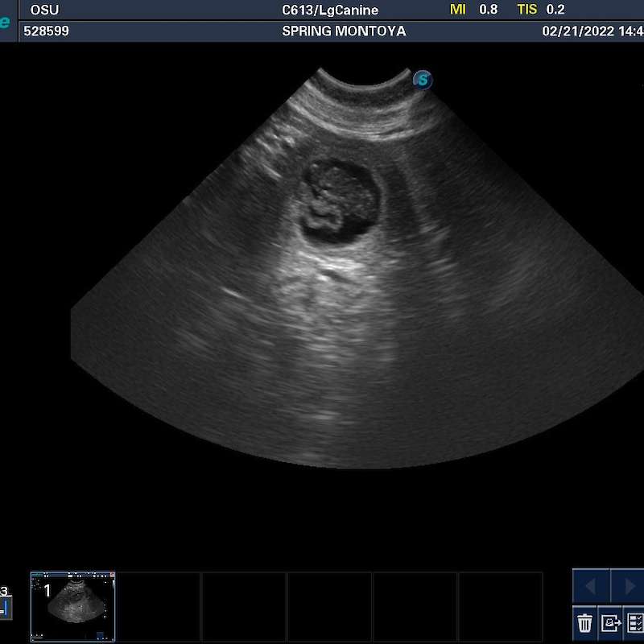This screenshot has width=644, height=644.
Task: Click the TIS 0.2 indicator
Action: coord(540,10)
